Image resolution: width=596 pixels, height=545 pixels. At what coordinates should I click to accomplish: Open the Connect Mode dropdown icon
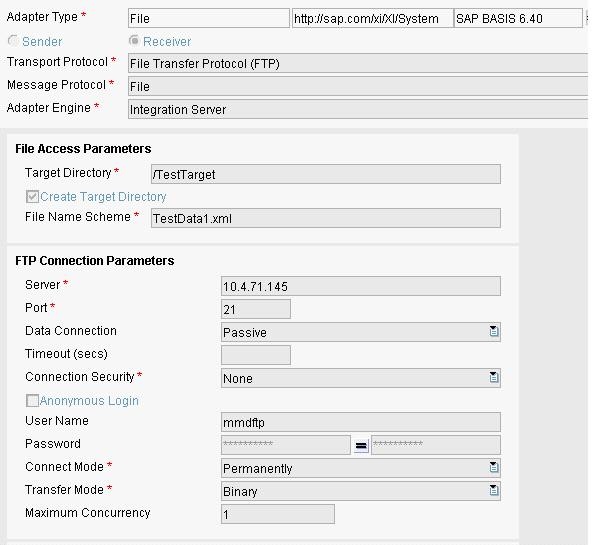click(x=493, y=467)
